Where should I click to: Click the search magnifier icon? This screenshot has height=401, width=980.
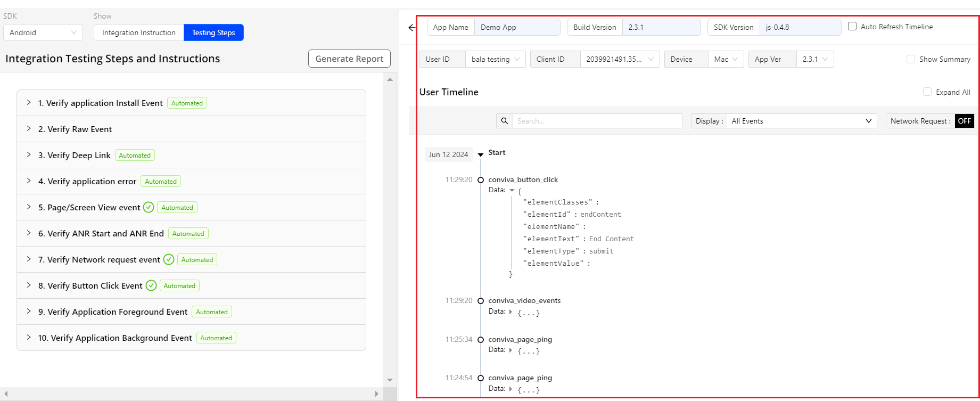pyautogui.click(x=505, y=121)
